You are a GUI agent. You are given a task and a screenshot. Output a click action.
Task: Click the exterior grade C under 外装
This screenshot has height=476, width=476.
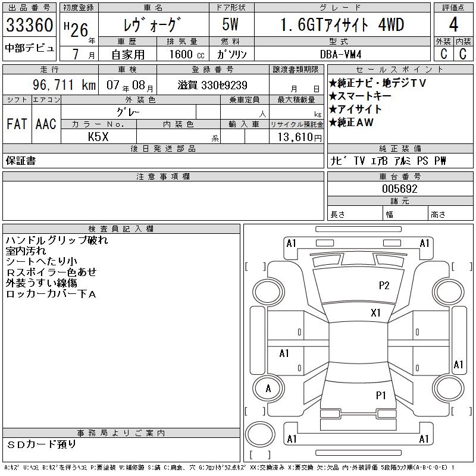coord(444,54)
